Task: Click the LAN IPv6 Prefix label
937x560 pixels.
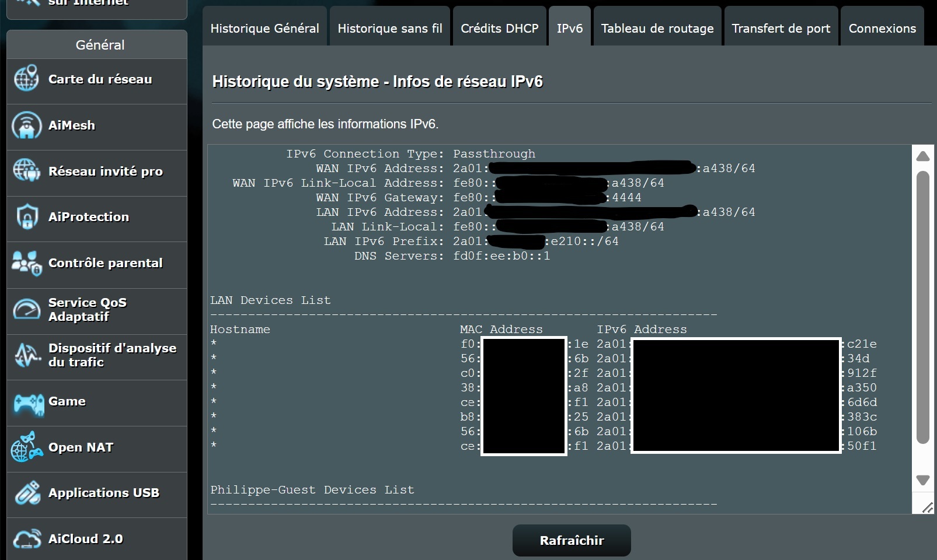Action: (x=384, y=242)
